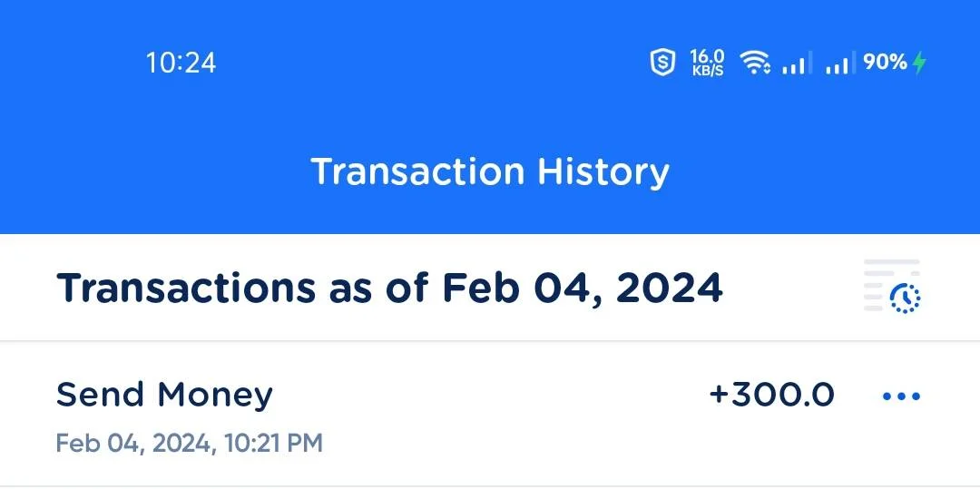Tap the green charging bolt icon
Screen dimensions: 980x489
[918, 64]
